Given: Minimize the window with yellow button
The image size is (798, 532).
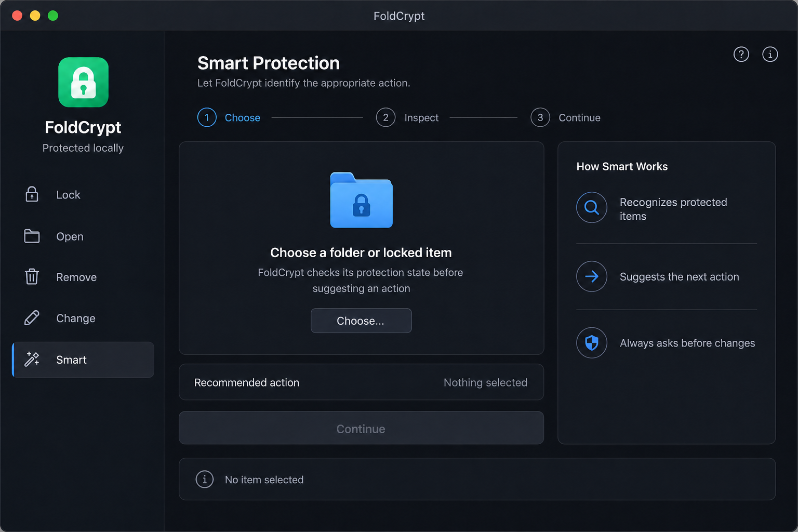Looking at the screenshot, I should [35, 16].
